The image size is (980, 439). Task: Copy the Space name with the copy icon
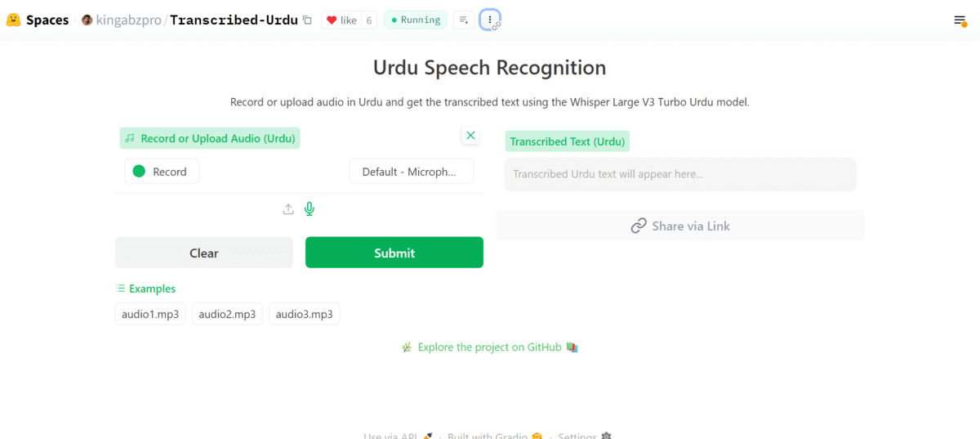tap(307, 20)
